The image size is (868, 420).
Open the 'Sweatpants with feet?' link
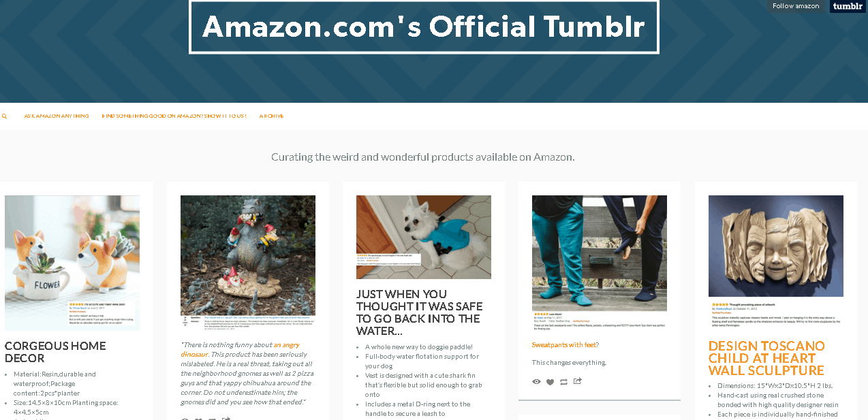[565, 344]
